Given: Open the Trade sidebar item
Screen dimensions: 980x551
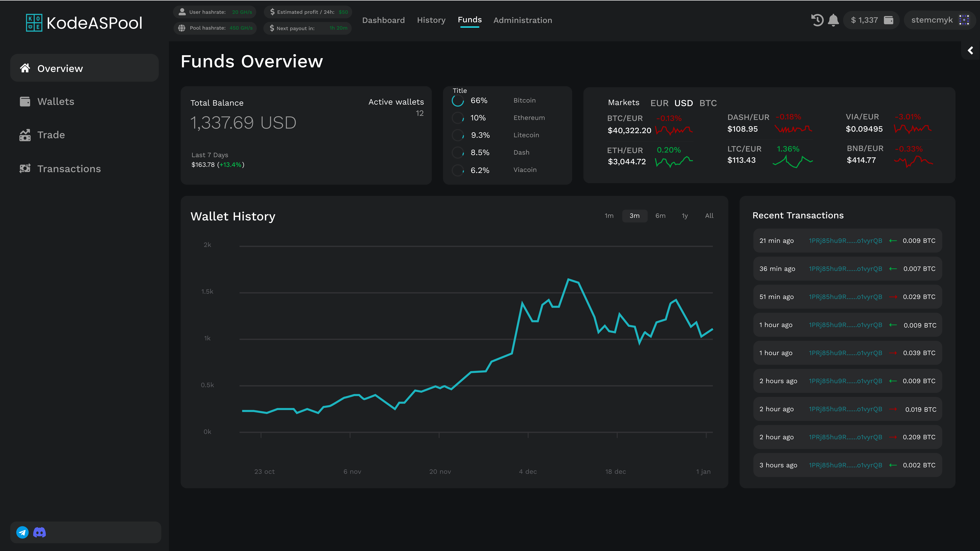Looking at the screenshot, I should click(51, 135).
